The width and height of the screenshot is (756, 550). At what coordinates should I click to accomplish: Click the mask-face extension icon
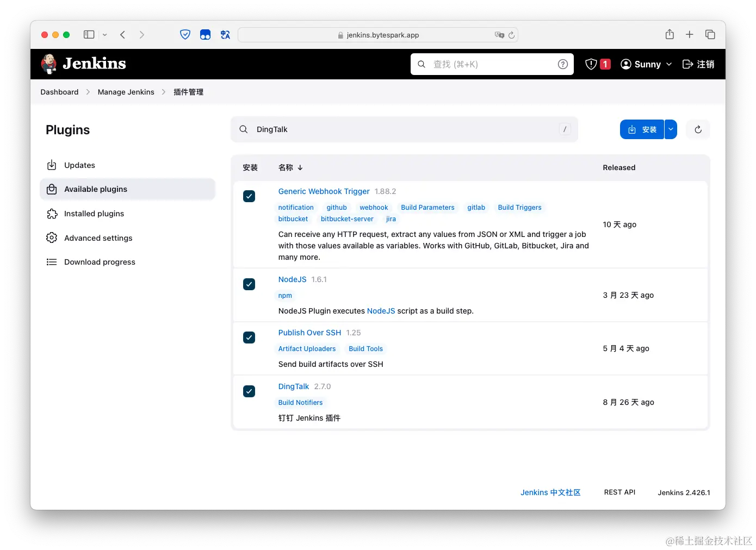(x=205, y=35)
